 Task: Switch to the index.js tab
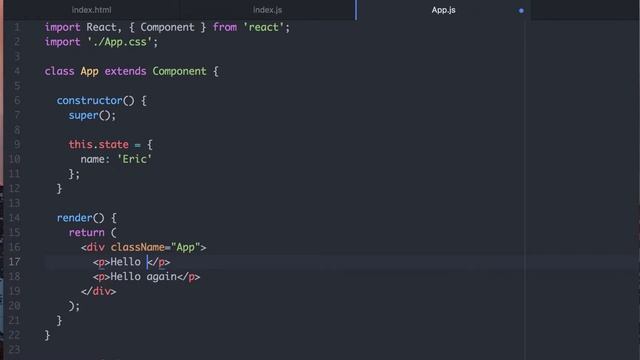(267, 10)
